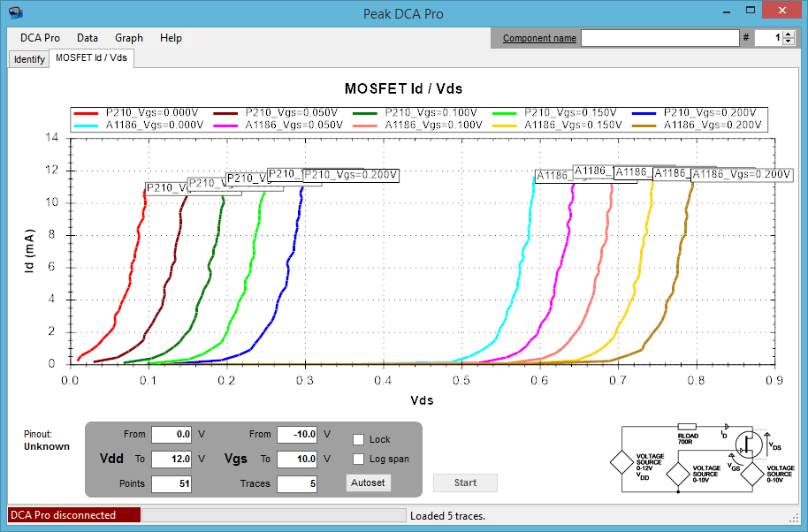The height and width of the screenshot is (532, 808).
Task: Close the Peak DCA Pro window
Action: coord(782,11)
